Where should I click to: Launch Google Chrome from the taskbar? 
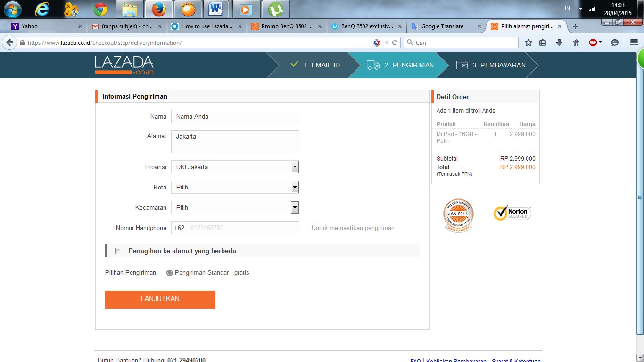coord(100,9)
